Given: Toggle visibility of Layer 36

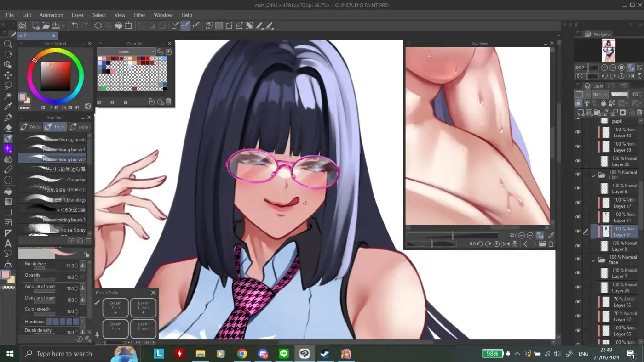Looking at the screenshot, I should point(578,302).
